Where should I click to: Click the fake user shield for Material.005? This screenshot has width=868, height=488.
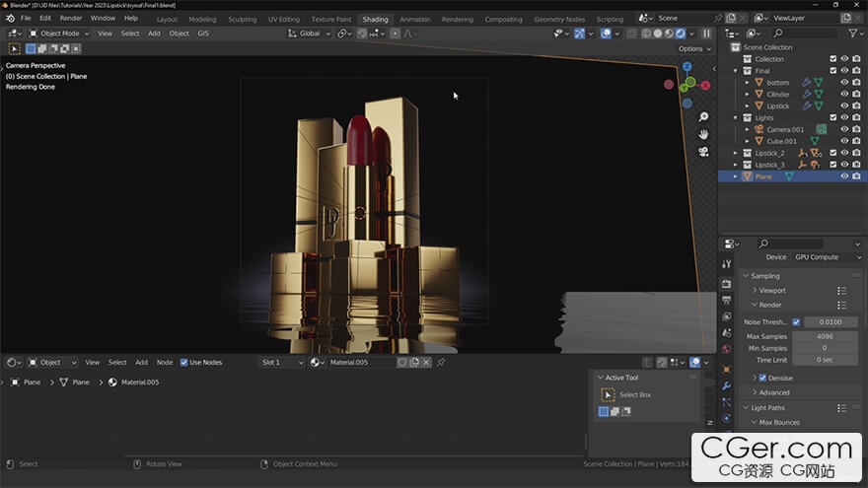click(402, 363)
